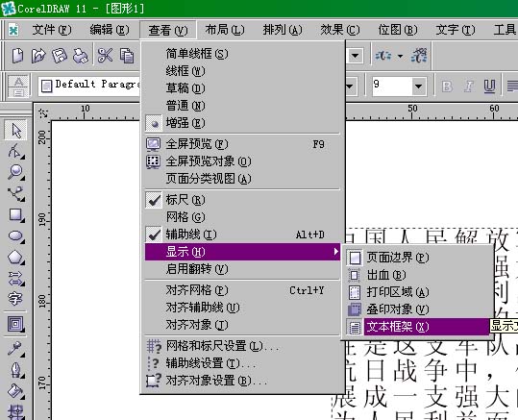Select the Polygon tool
518x420 pixels.
[x=15, y=258]
